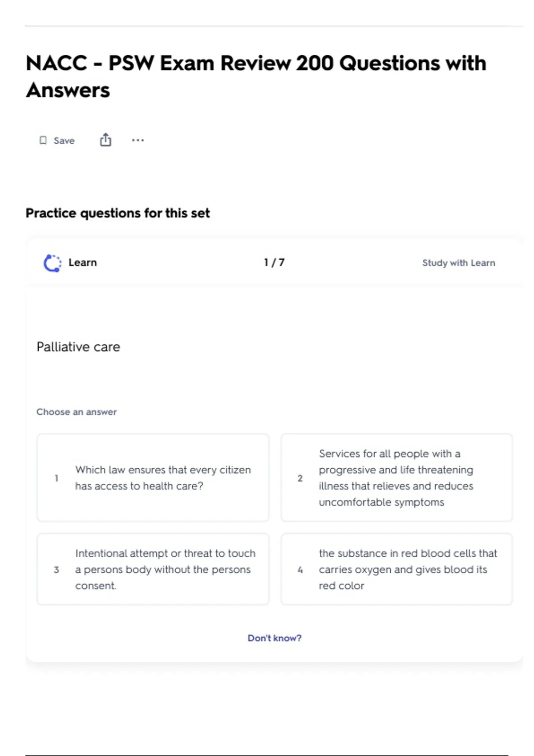Click the Save bookmark icon

[x=43, y=141]
